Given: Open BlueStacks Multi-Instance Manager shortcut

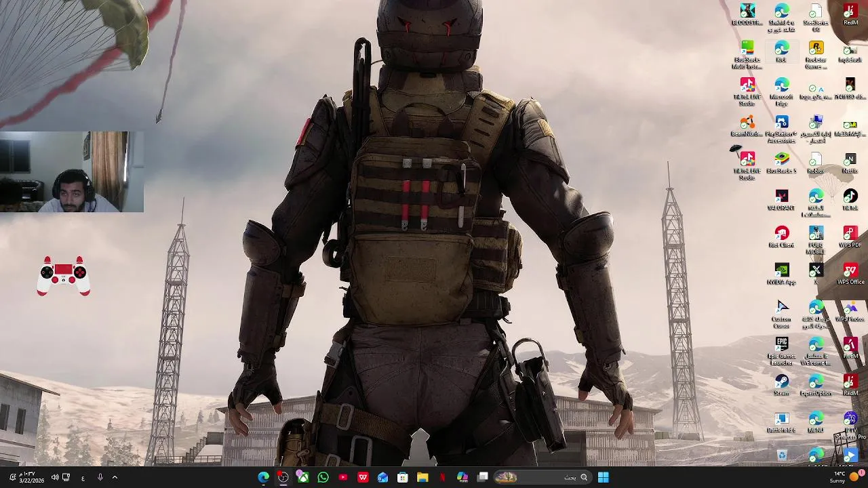Looking at the screenshot, I should 747,54.
